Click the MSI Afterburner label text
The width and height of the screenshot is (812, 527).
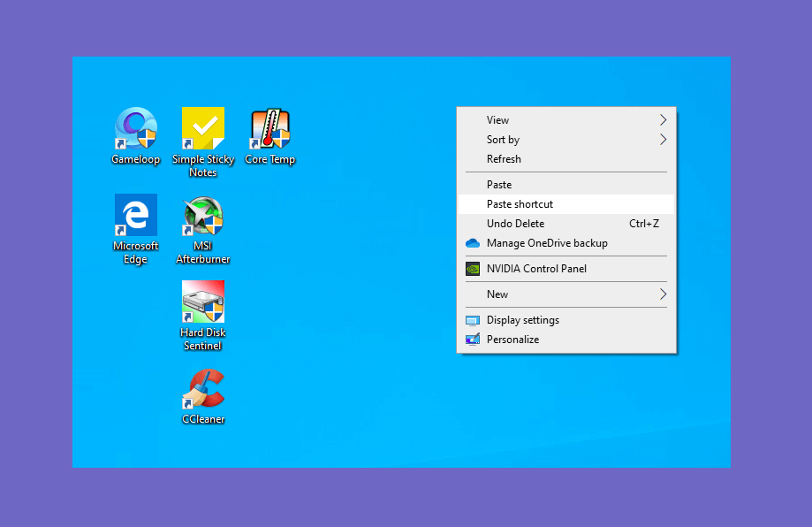point(203,252)
